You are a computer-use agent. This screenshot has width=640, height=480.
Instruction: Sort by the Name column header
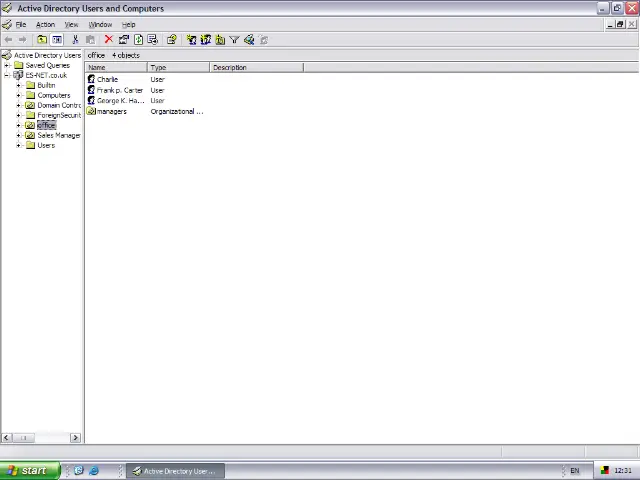(116, 67)
